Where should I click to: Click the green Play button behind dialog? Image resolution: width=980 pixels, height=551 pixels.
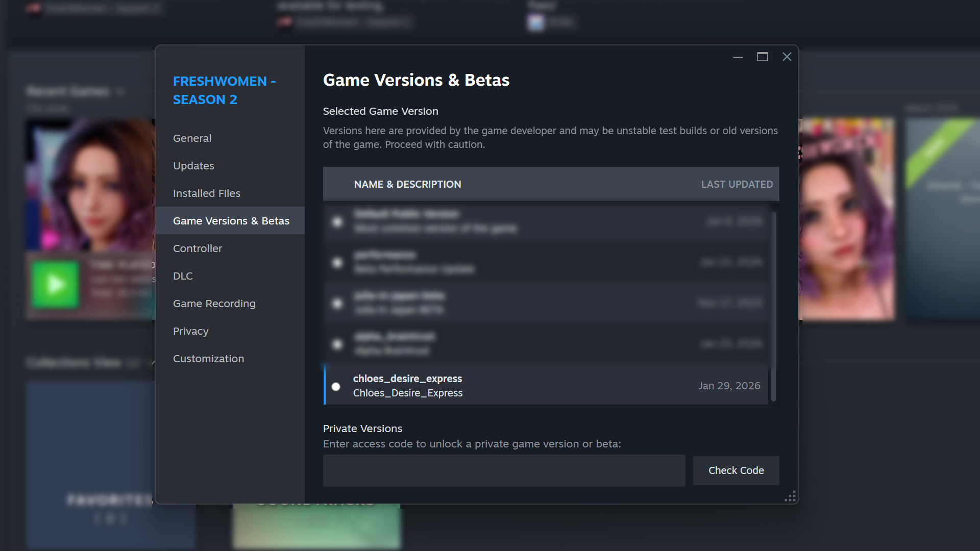pos(55,285)
